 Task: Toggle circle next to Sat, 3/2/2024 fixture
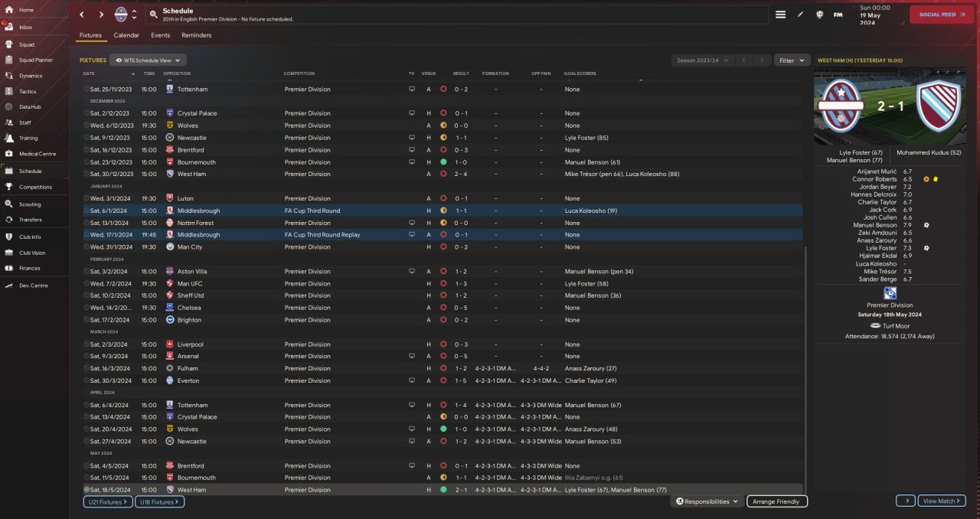click(x=87, y=271)
